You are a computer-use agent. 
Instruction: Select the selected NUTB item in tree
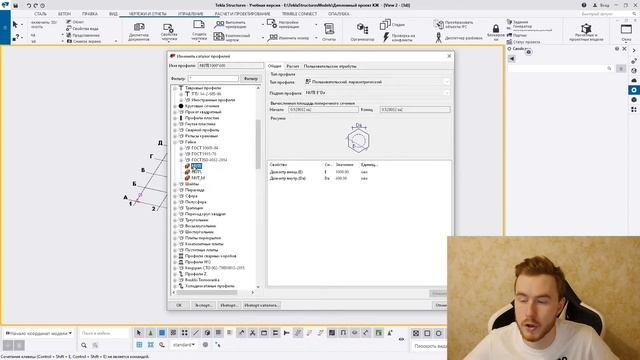pos(196,166)
